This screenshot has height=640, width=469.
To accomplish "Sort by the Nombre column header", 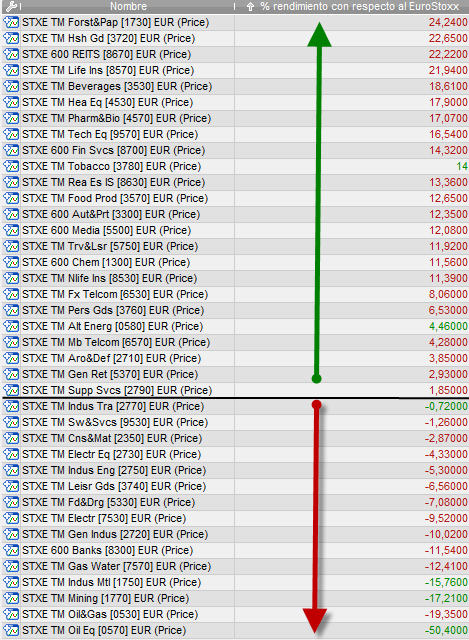I will tap(128, 6).
